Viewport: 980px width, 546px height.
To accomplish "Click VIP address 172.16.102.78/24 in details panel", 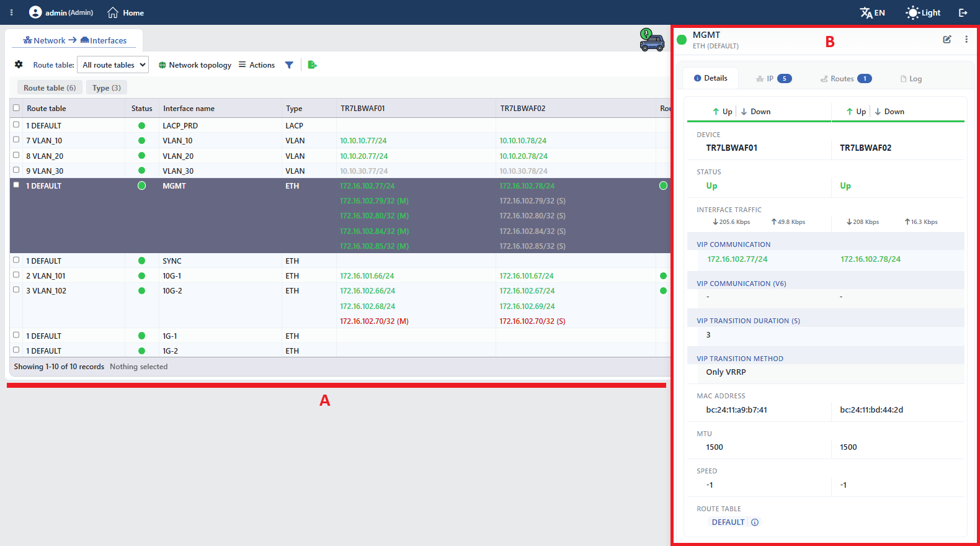I will tap(870, 259).
